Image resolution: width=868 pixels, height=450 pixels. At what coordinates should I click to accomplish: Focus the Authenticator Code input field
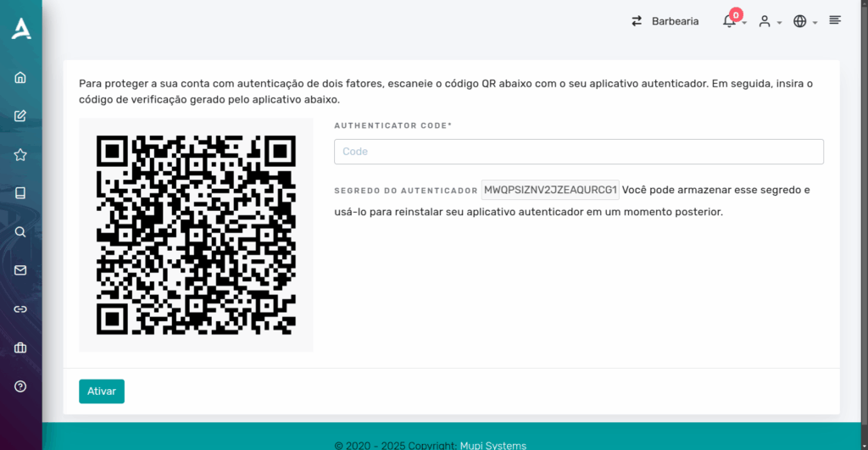tap(578, 152)
